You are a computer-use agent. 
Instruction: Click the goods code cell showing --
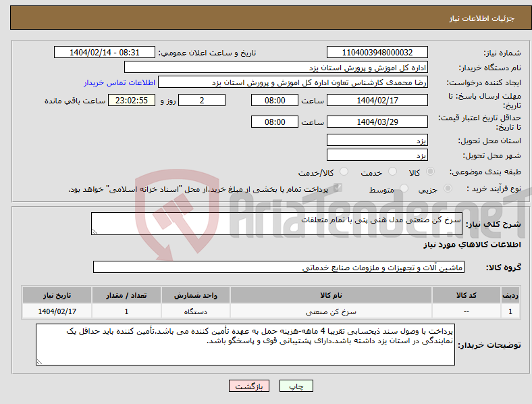point(467,311)
